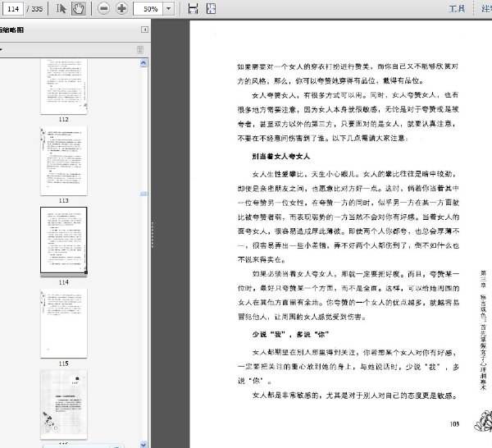Activate the hand pan tool

pos(78,8)
